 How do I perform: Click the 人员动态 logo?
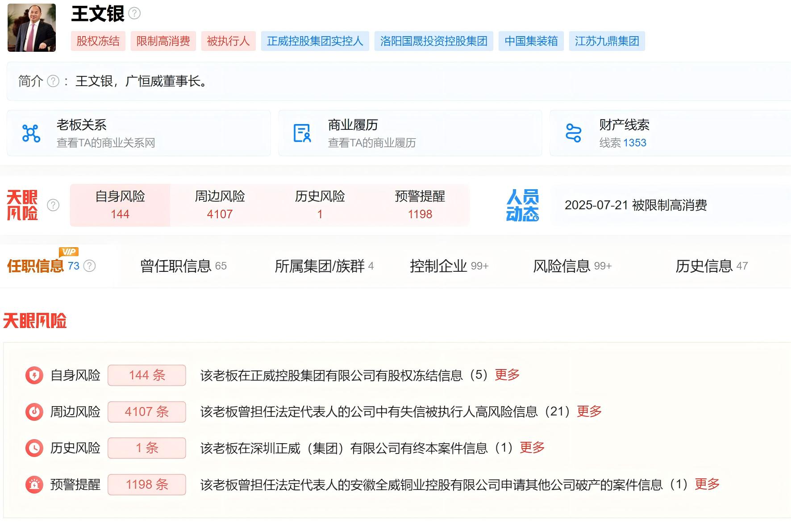pos(522,205)
